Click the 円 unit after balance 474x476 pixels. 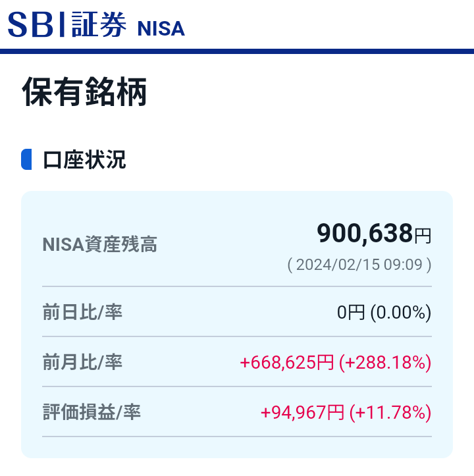click(423, 236)
